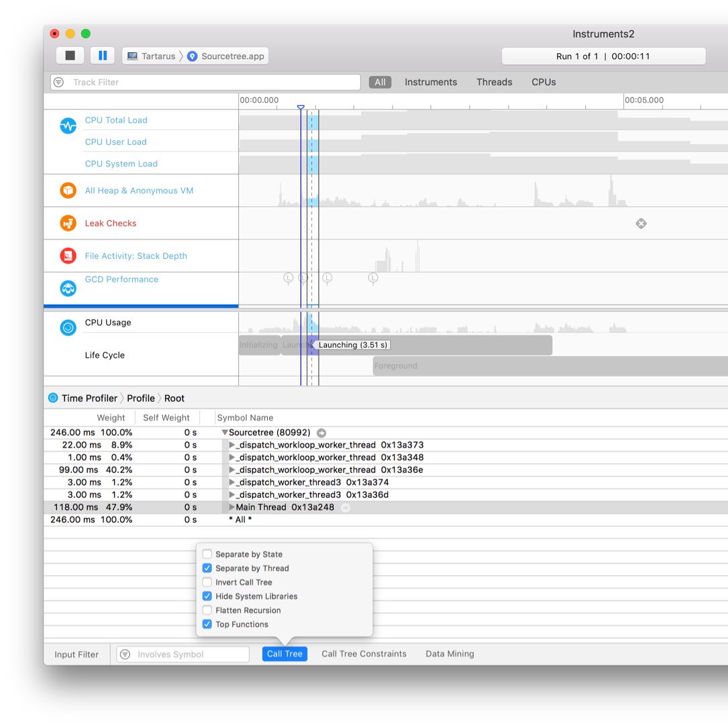
Task: Expand _dispatch_workloop_worker_thread 0x13a373 row
Action: [x=231, y=445]
